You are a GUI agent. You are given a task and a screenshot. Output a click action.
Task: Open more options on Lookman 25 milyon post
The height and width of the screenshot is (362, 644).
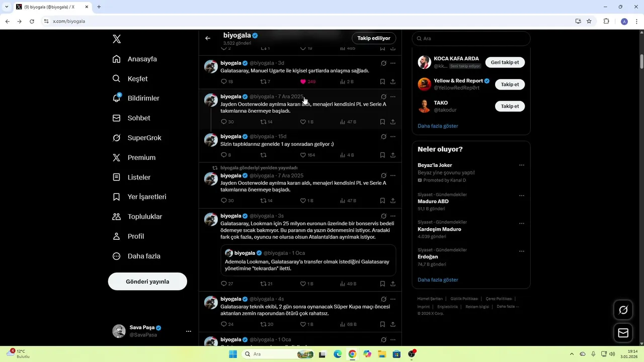tap(393, 216)
